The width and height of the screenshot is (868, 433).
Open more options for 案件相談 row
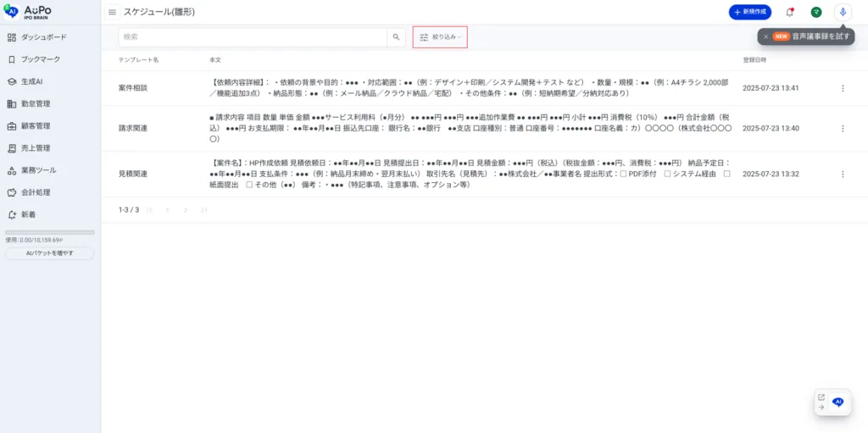pyautogui.click(x=843, y=88)
